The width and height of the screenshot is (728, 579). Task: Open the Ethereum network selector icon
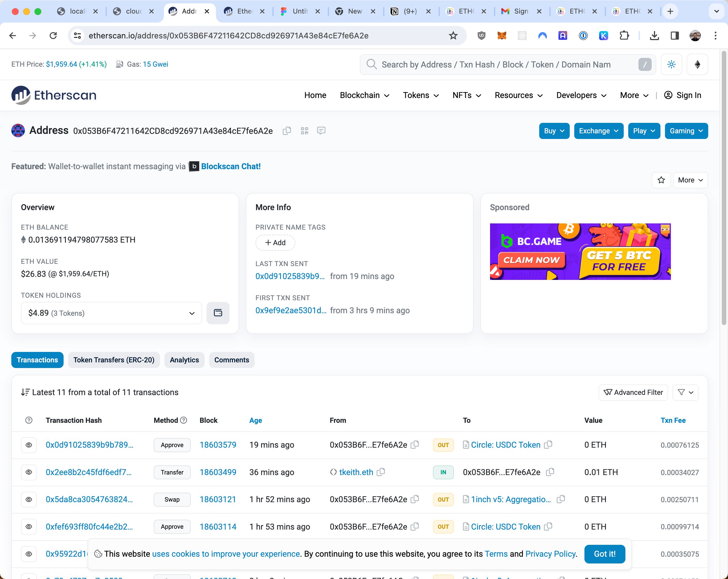(697, 64)
